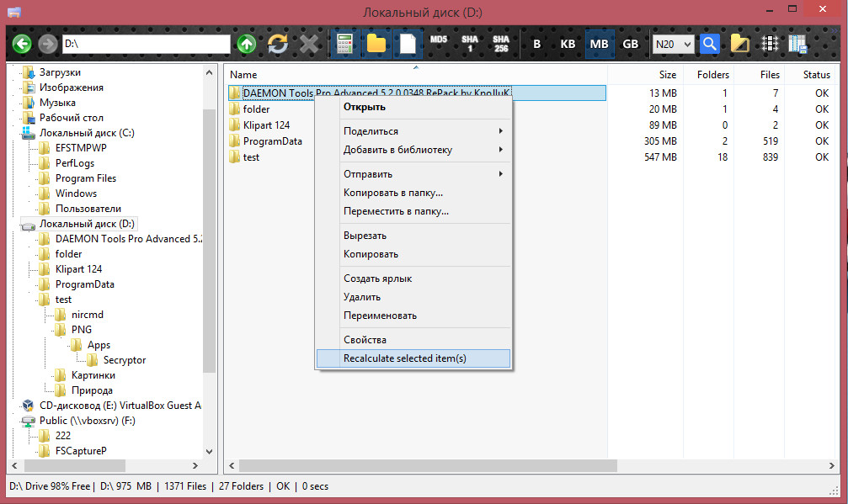
Task: Click the save table report icon
Action: [x=797, y=44]
